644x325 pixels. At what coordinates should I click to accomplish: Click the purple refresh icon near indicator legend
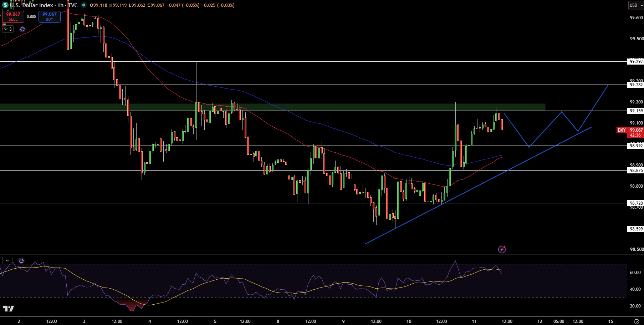(x=22, y=29)
